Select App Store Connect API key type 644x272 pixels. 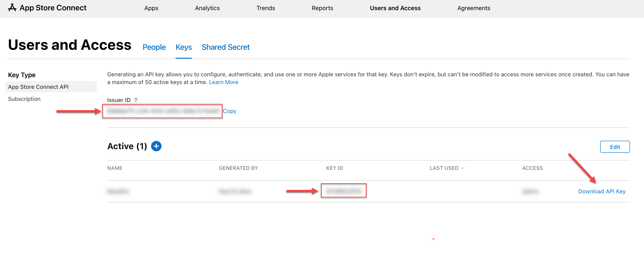(x=38, y=87)
